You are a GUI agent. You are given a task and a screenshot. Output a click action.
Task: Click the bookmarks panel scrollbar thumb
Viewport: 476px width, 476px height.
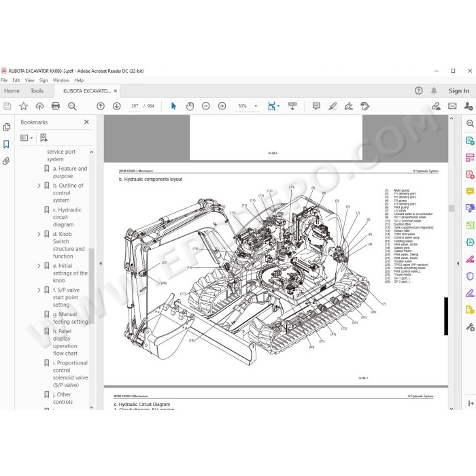tap(91, 286)
